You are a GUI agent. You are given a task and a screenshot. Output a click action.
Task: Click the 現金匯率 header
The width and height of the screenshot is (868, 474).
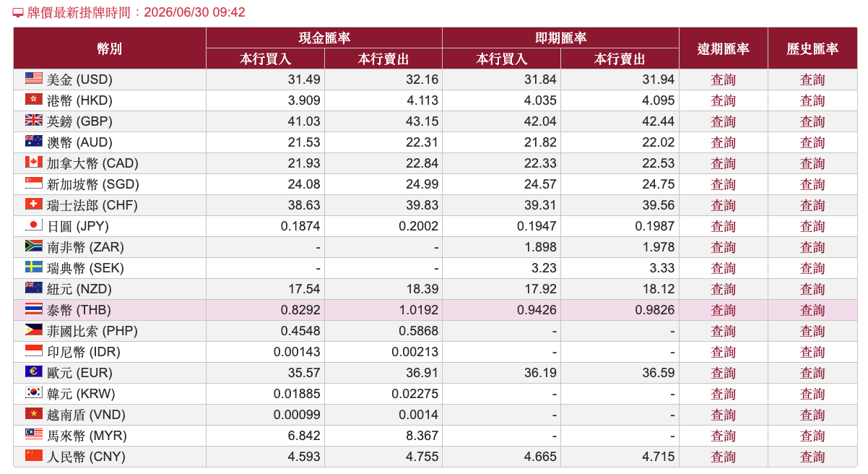coord(324,38)
